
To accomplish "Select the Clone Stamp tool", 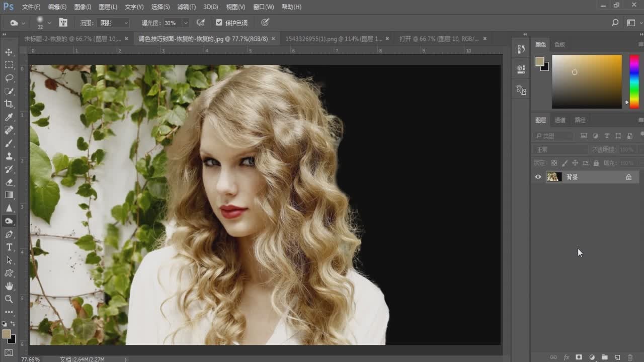I will pos(9,156).
